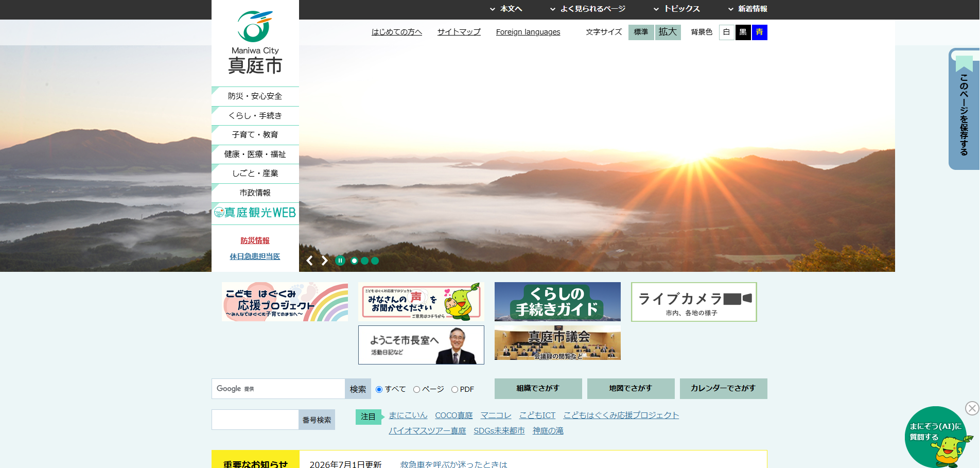Open the 'このページを保存する' bookmark tab

964,109
